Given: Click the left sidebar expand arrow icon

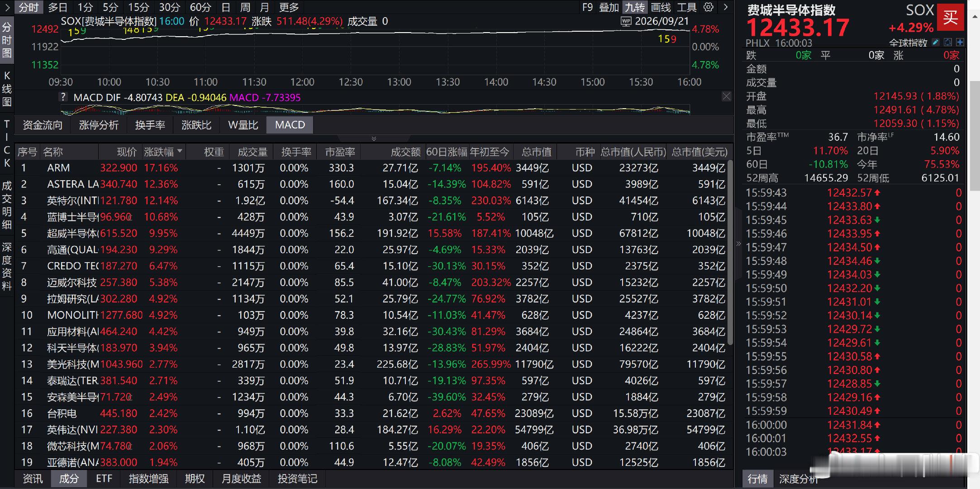Looking at the screenshot, I should coord(7,7).
